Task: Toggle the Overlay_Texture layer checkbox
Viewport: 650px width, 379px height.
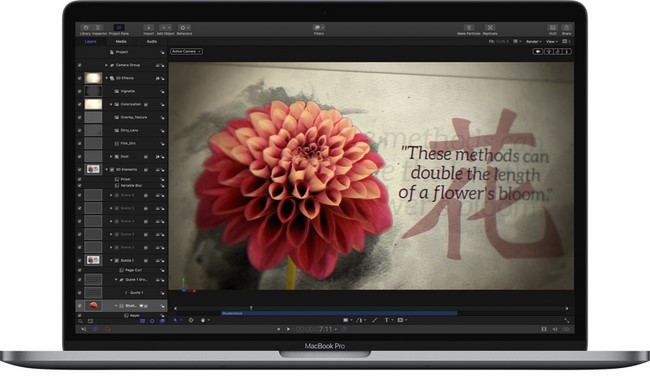Action: (80, 117)
